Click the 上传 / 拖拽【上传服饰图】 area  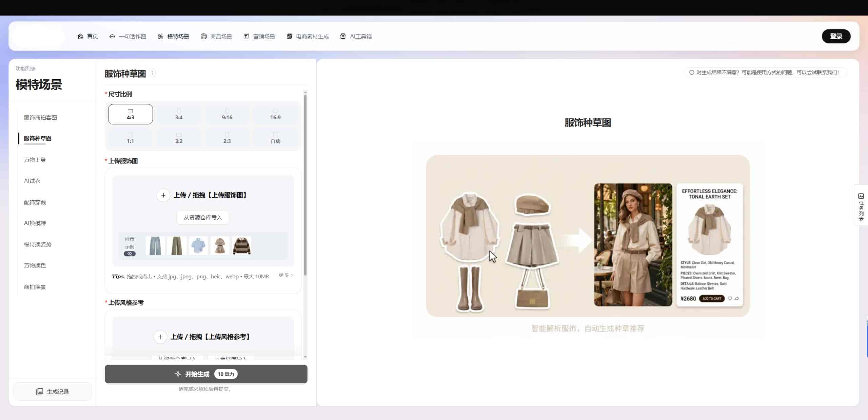click(203, 195)
